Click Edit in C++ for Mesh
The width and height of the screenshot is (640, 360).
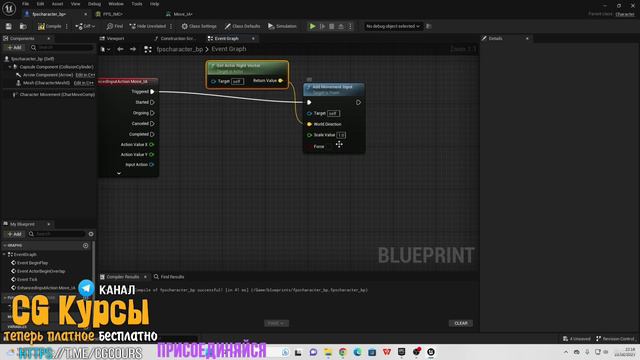(84, 83)
